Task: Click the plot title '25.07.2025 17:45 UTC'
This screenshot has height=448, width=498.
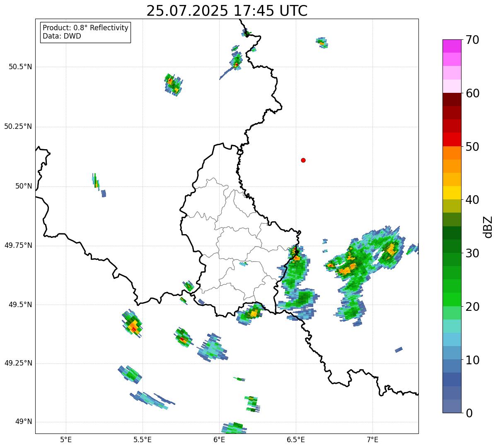Action: tap(227, 10)
